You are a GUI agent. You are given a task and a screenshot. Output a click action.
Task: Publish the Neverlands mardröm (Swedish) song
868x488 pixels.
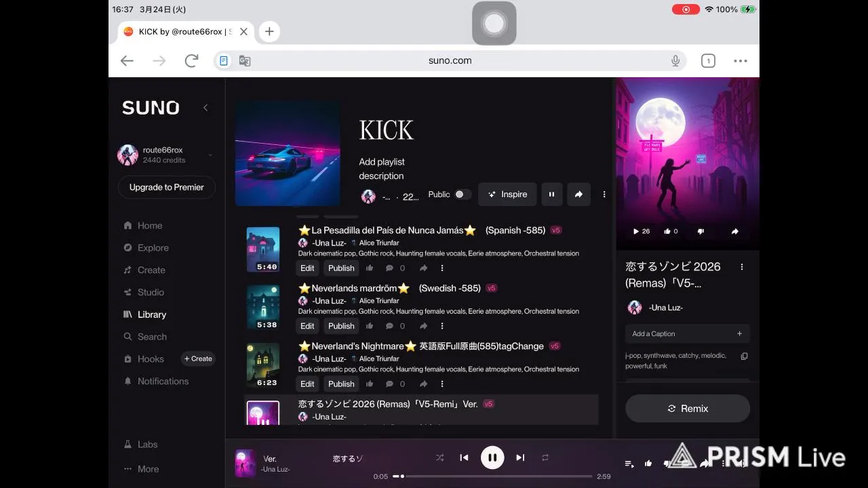click(341, 326)
